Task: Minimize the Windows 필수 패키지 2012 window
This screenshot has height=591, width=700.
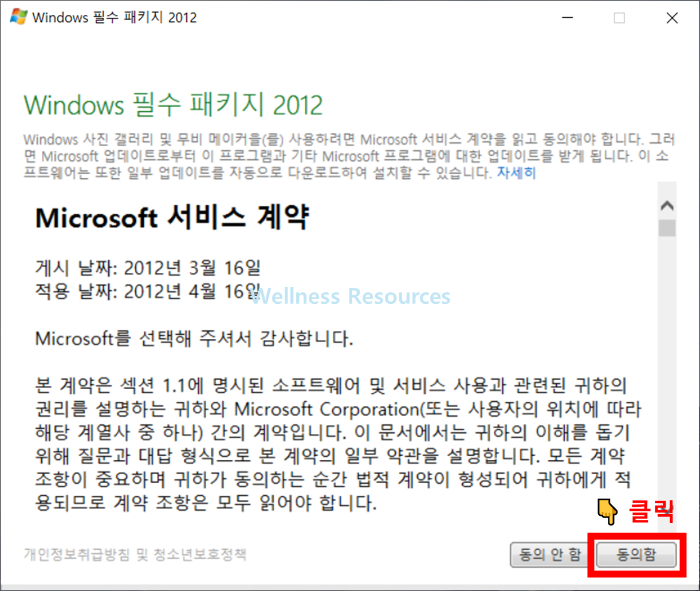Action: tap(567, 18)
